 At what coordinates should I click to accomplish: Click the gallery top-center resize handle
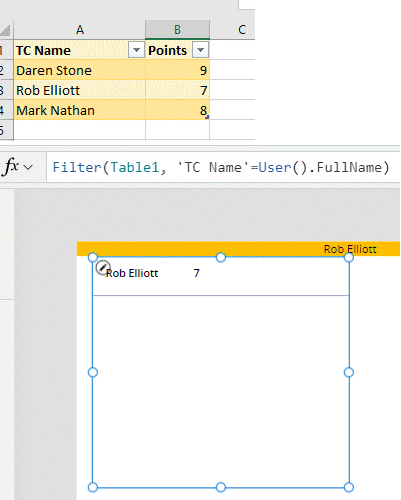point(221,257)
